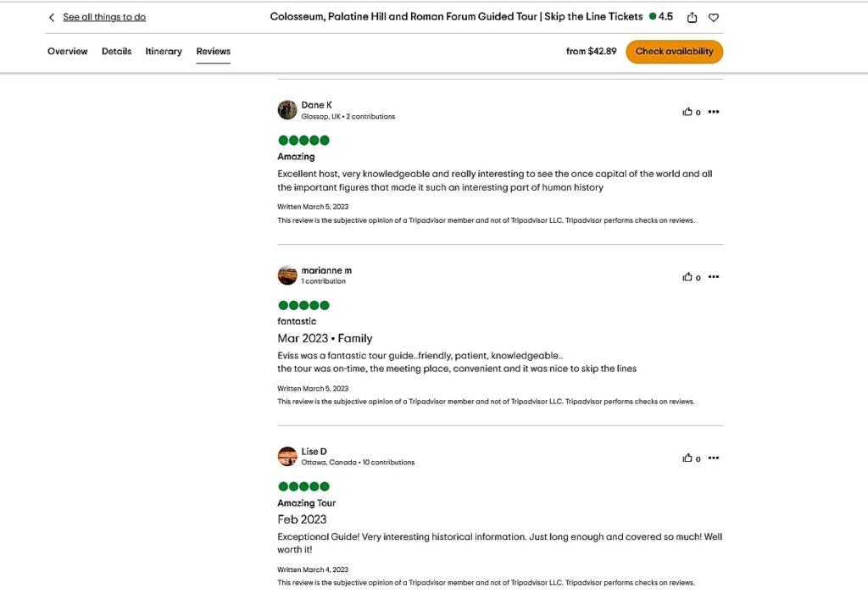Open Dane K's profile avatar
Screen dimensions: 868x605
pyautogui.click(x=287, y=109)
